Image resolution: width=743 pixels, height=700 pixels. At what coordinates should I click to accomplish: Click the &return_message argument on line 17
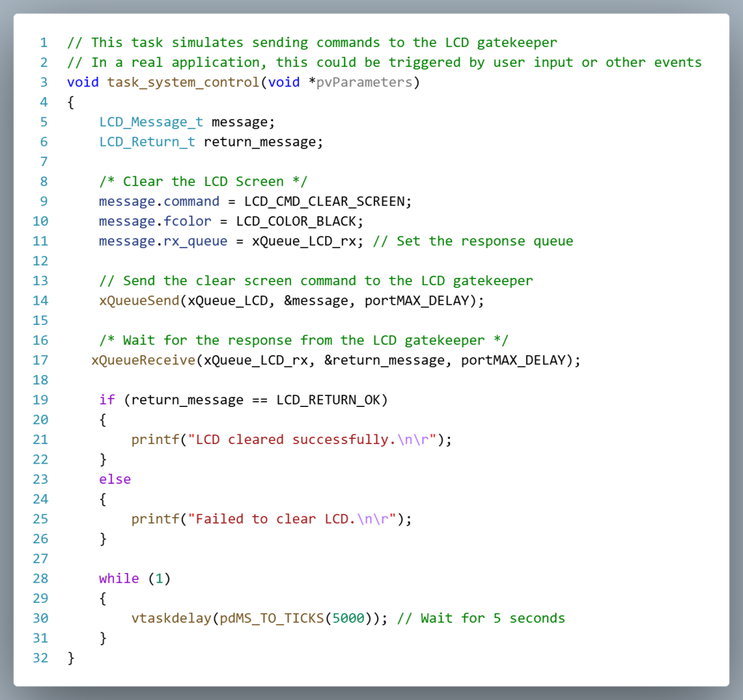[380, 360]
